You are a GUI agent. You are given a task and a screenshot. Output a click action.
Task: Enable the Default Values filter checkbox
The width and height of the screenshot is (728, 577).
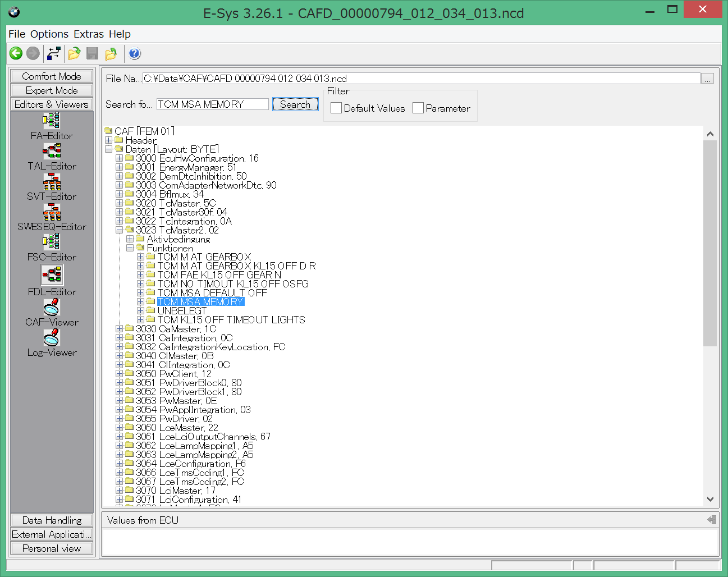(x=336, y=108)
